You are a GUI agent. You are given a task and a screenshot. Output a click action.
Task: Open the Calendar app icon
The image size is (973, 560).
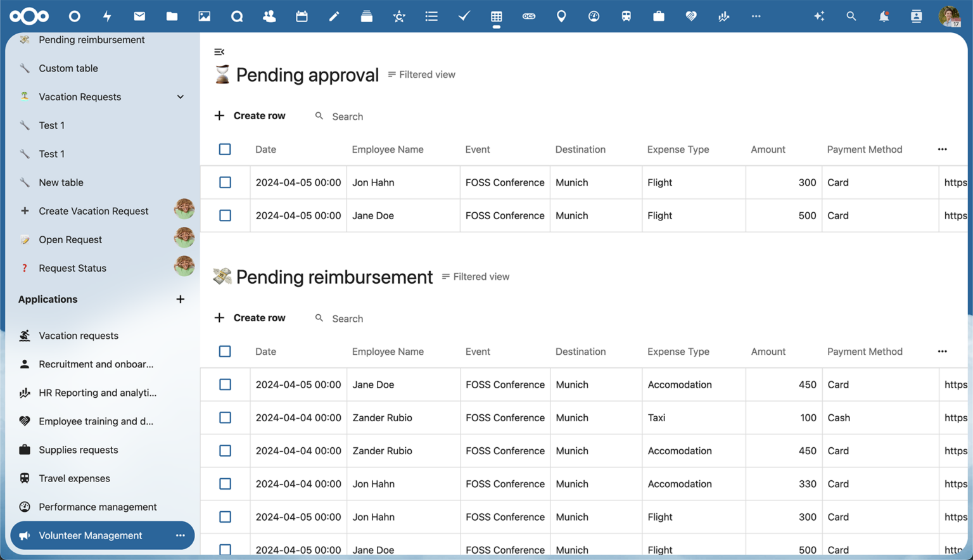(x=302, y=16)
